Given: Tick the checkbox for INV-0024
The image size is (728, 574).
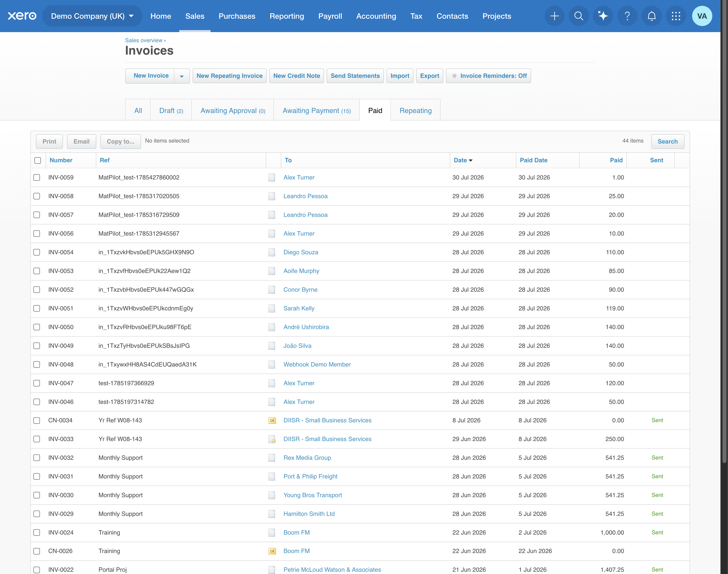Looking at the screenshot, I should coord(37,532).
